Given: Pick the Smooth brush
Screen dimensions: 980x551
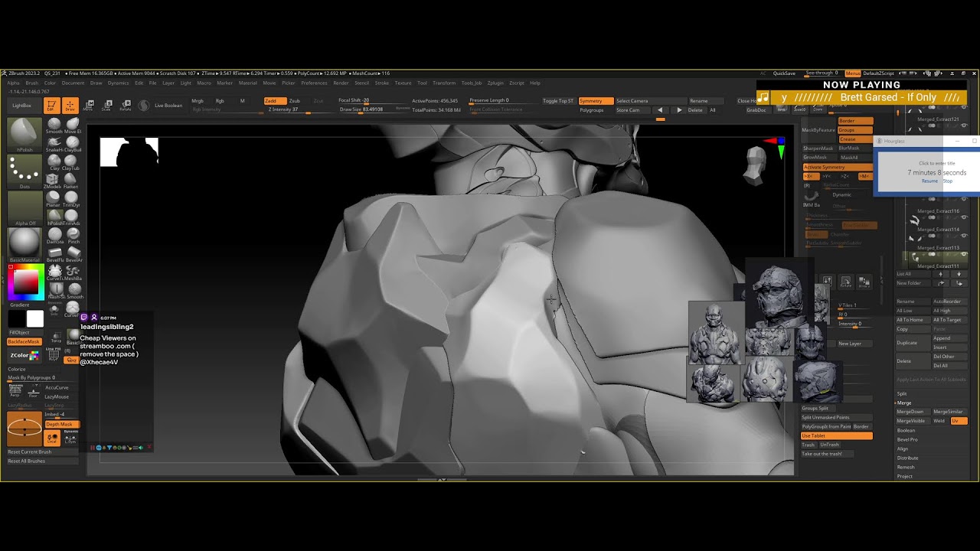Looking at the screenshot, I should pyautogui.click(x=54, y=125).
